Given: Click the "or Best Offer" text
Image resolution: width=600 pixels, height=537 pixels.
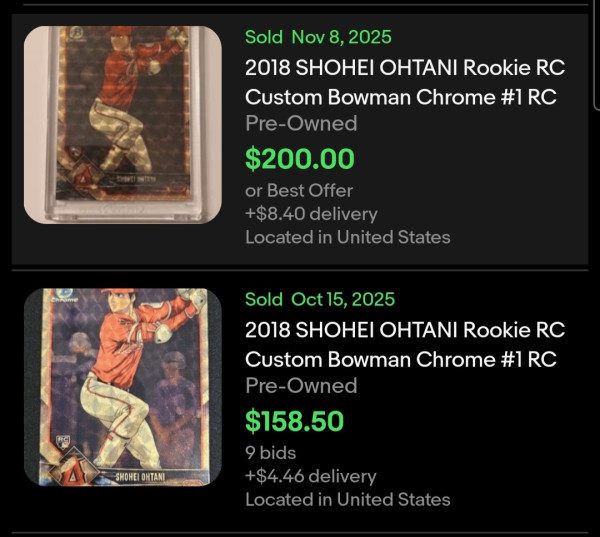Looking at the screenshot, I should [299, 190].
